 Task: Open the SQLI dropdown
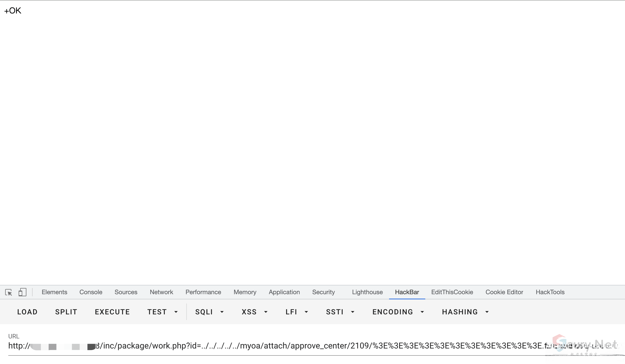pos(209,312)
